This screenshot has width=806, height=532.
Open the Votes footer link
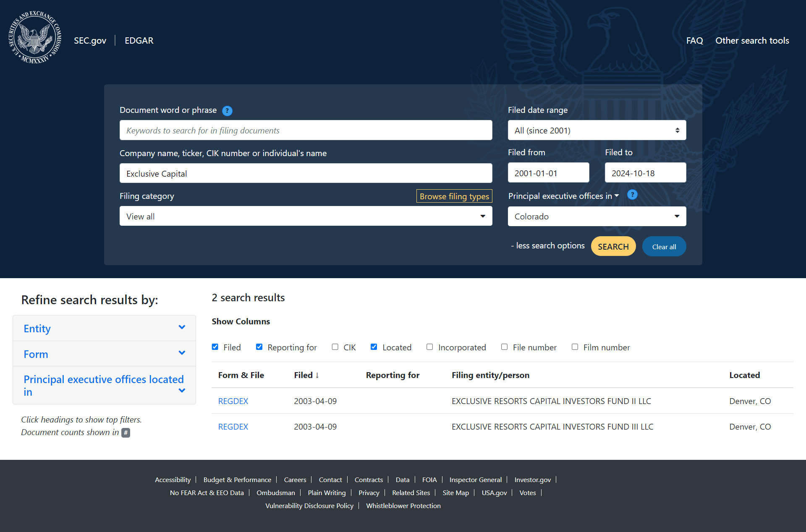[528, 493]
